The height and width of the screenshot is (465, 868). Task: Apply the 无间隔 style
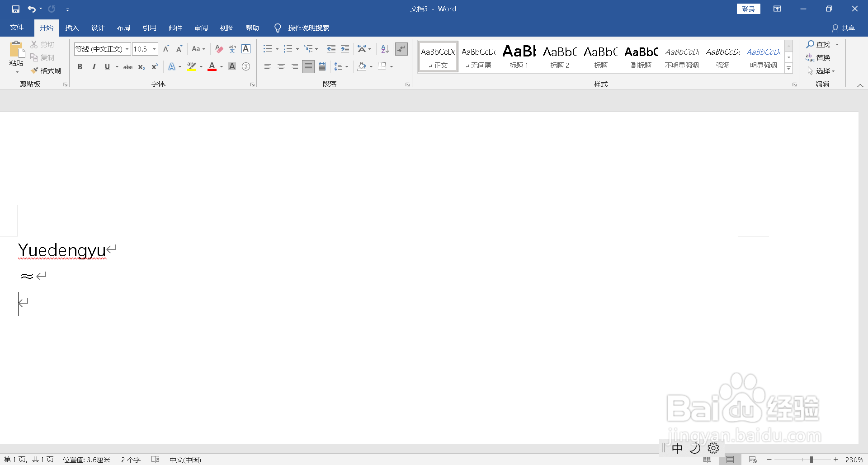(x=478, y=57)
